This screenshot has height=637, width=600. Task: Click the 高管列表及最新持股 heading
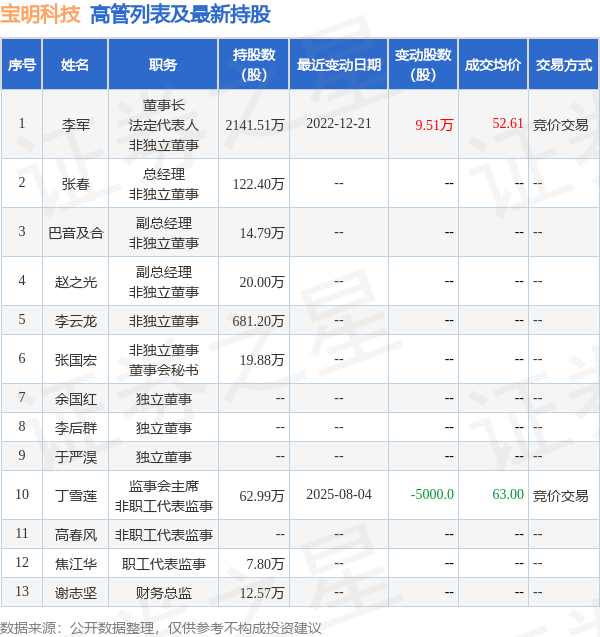click(x=180, y=14)
